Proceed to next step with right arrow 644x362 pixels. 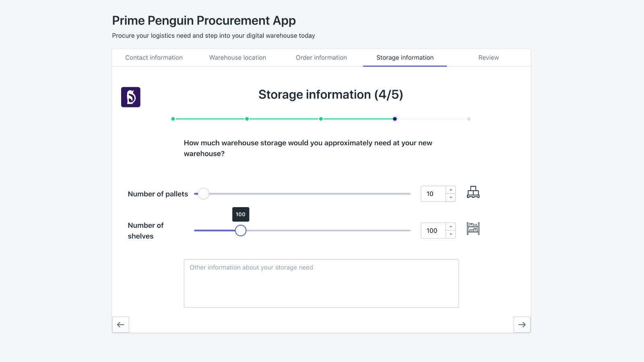tap(522, 325)
